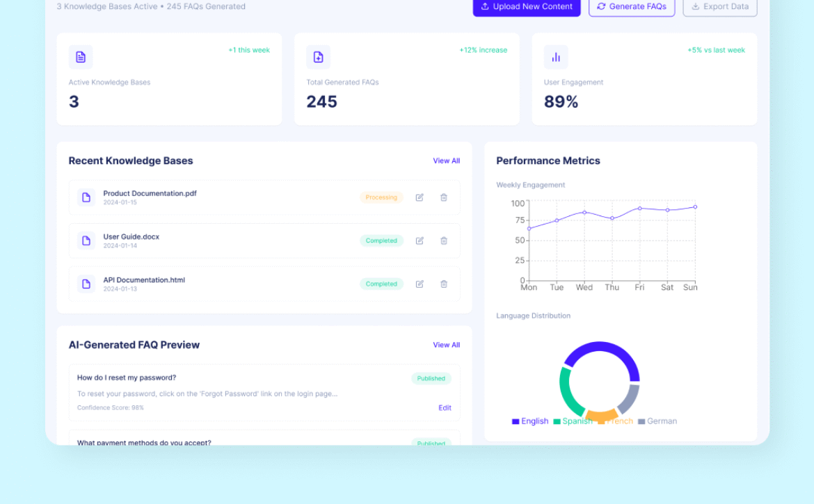Open View All in Recent Knowledge Bases
Image resolution: width=814 pixels, height=504 pixels.
[446, 161]
